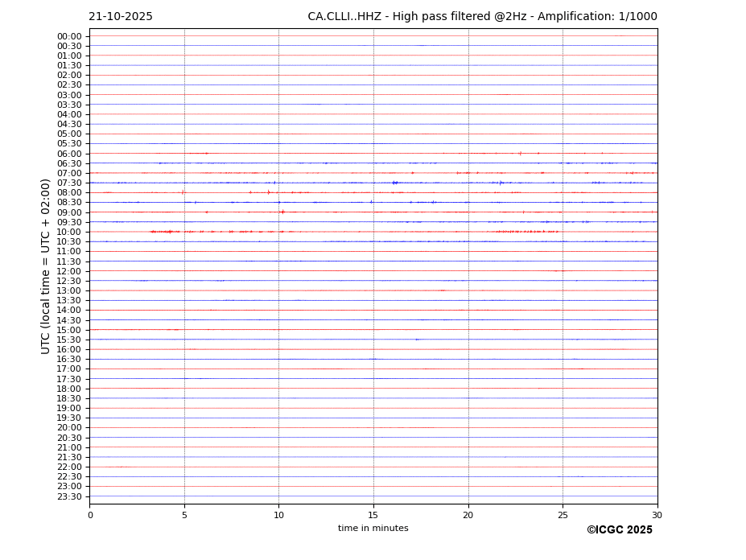Select the 10:00 trace row label
Screen dimensions: 746x560
69,232
